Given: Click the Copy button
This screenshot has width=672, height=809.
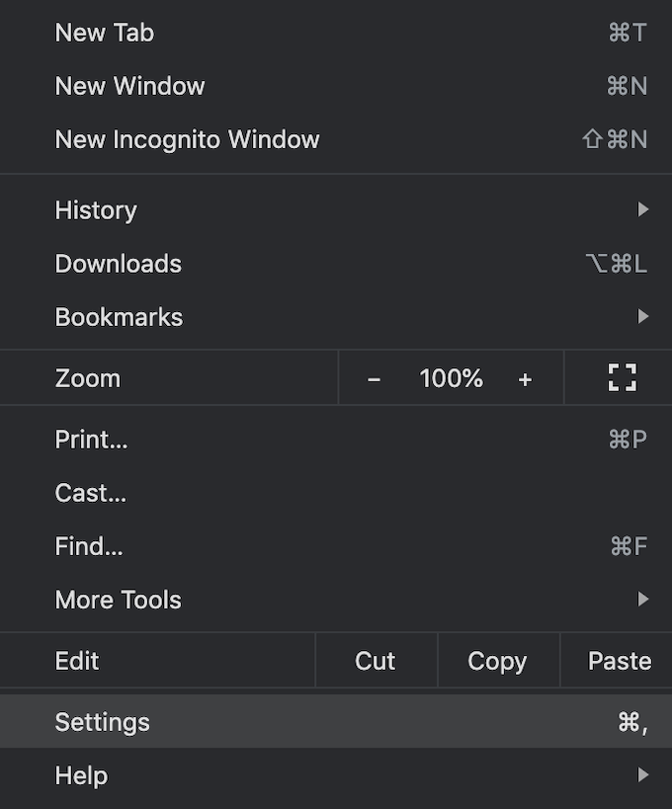Looking at the screenshot, I should (x=497, y=661).
